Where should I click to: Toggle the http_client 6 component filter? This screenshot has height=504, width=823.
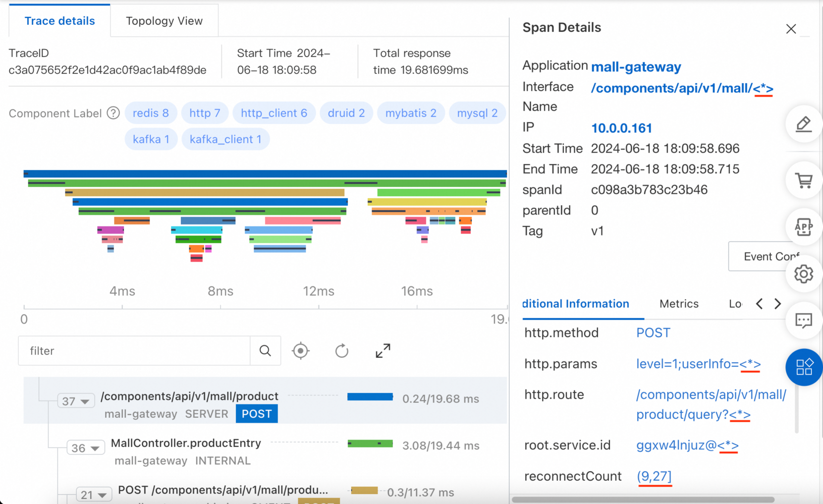(274, 113)
